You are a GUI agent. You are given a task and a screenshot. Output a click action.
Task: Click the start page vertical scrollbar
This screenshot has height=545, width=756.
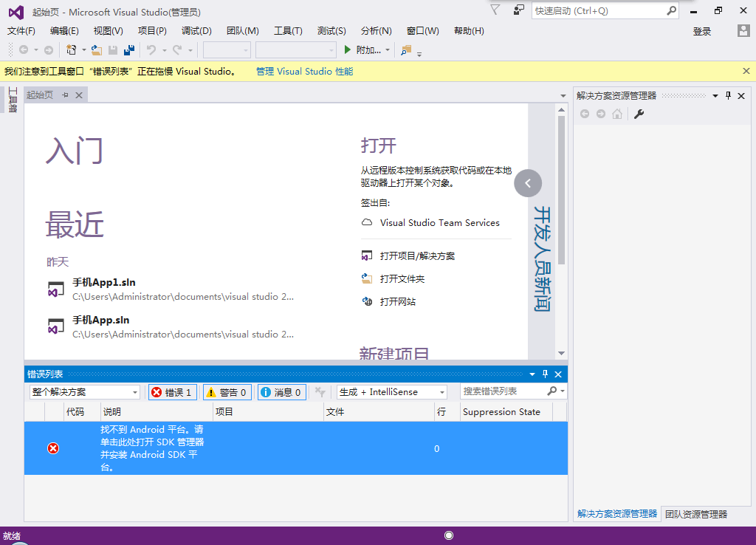click(561, 191)
